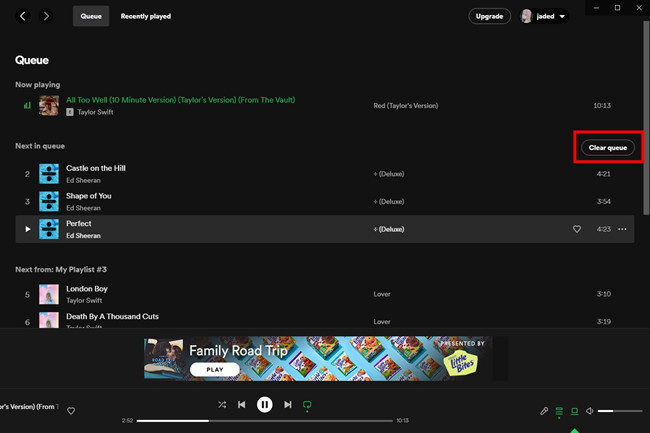This screenshot has height=433, width=650.
Task: Click 10:13 duration of All Too Well
Action: click(x=602, y=106)
